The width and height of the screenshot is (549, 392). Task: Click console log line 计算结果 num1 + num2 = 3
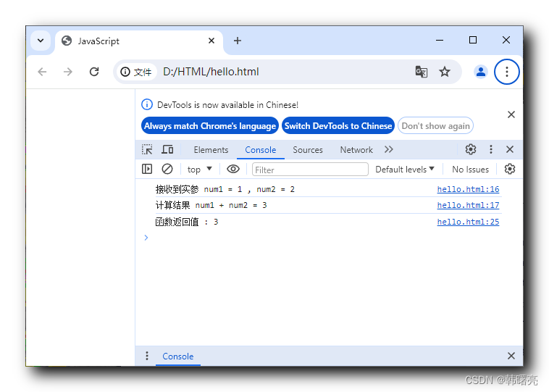click(211, 205)
